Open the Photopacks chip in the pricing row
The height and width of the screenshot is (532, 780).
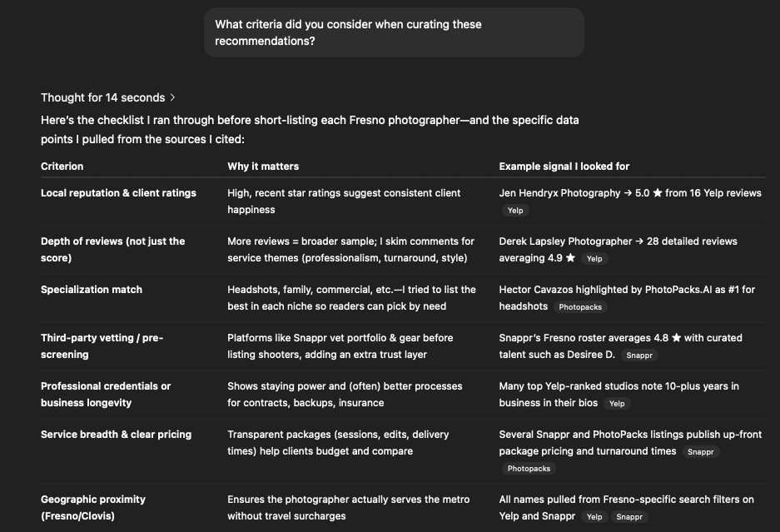point(529,469)
